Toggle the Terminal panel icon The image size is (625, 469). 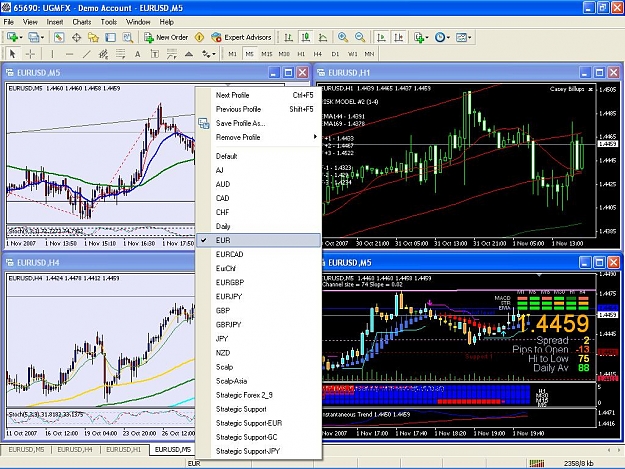pos(110,37)
